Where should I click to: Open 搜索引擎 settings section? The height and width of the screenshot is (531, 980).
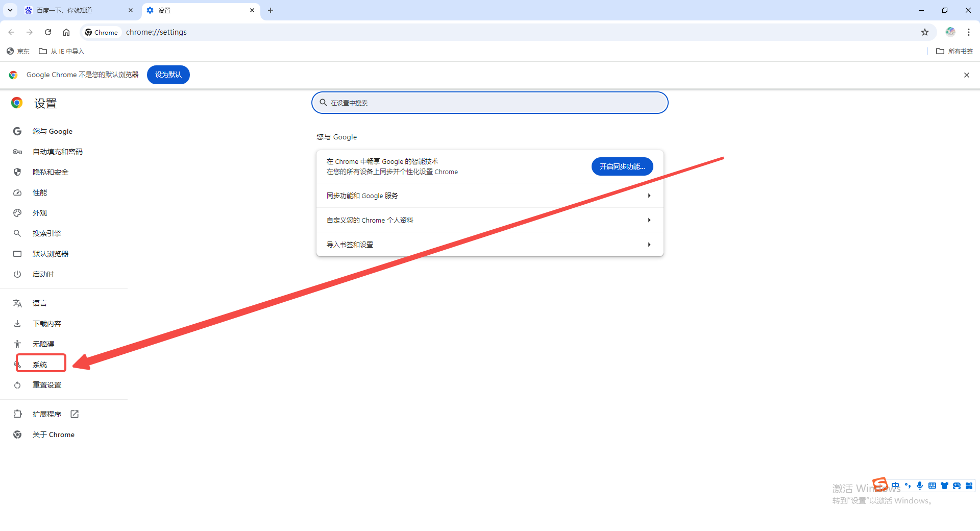click(x=47, y=233)
